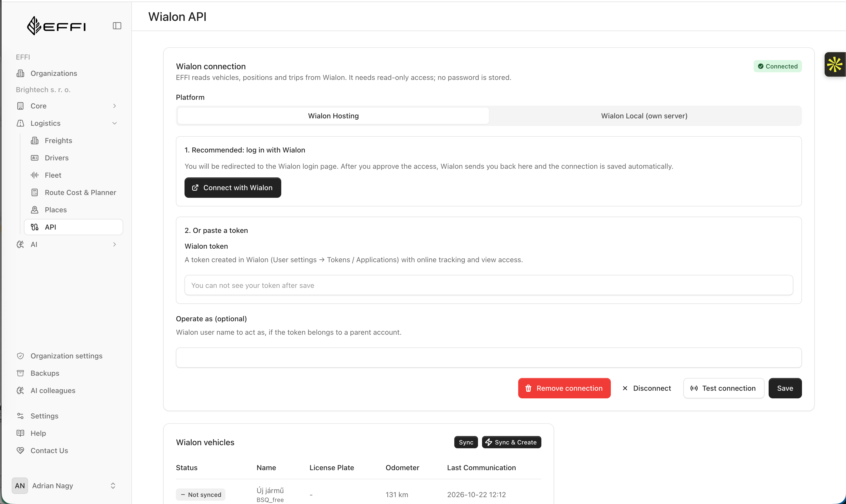
Task: Click the AI colleagues icon
Action: click(x=20, y=390)
